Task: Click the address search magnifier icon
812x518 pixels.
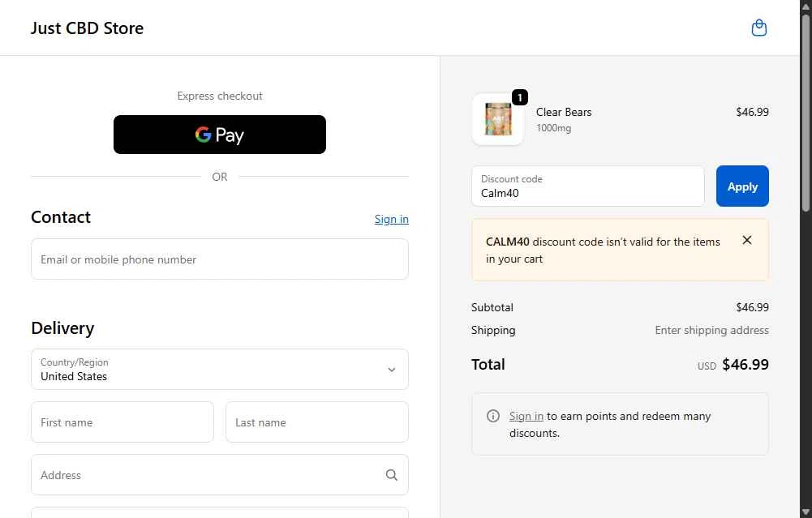Action: [x=392, y=475]
